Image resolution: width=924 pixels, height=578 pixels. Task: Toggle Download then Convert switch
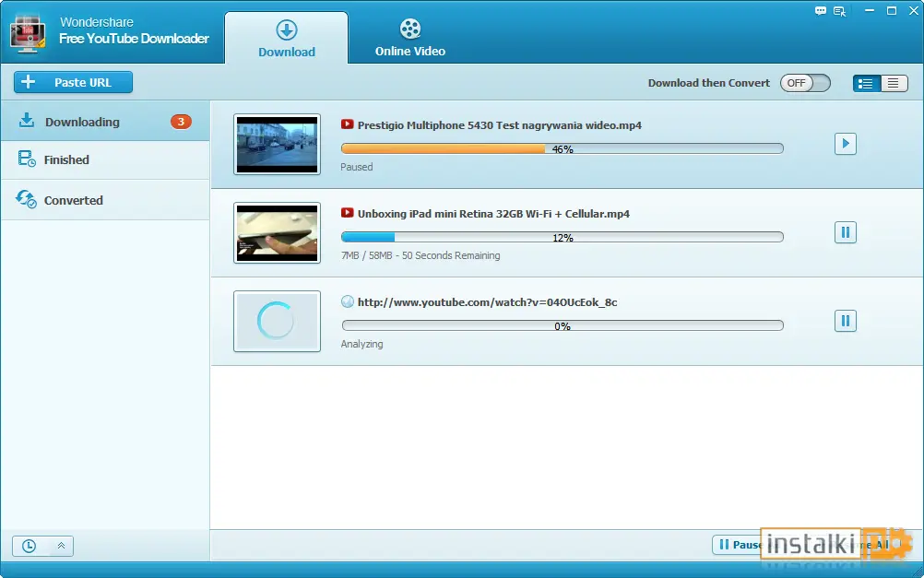click(805, 83)
